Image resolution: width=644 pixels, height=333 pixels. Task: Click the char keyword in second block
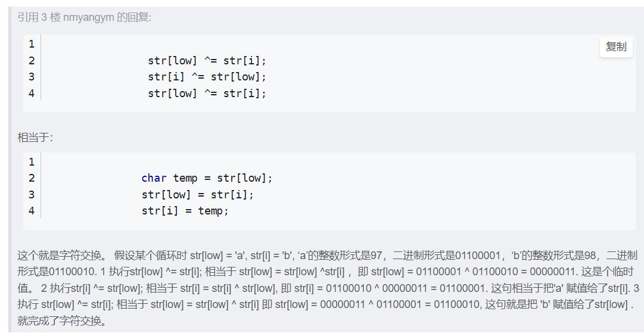pos(154,178)
